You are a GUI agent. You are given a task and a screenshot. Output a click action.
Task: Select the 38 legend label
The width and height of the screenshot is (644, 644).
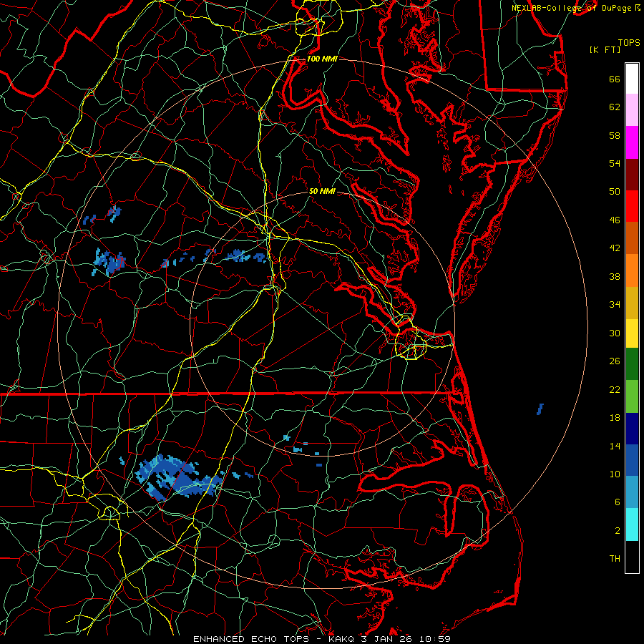pos(615,276)
